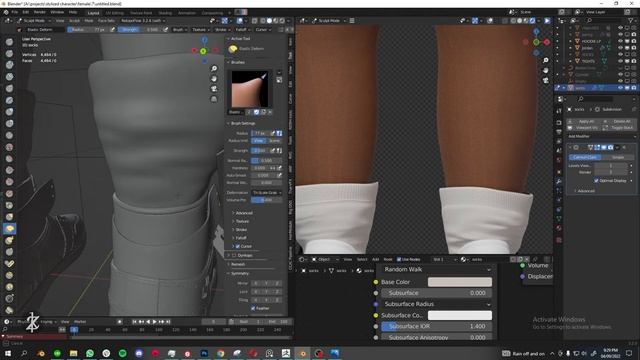Open the Windows Start menu
The height and width of the screenshot is (360, 640).
coord(7,353)
